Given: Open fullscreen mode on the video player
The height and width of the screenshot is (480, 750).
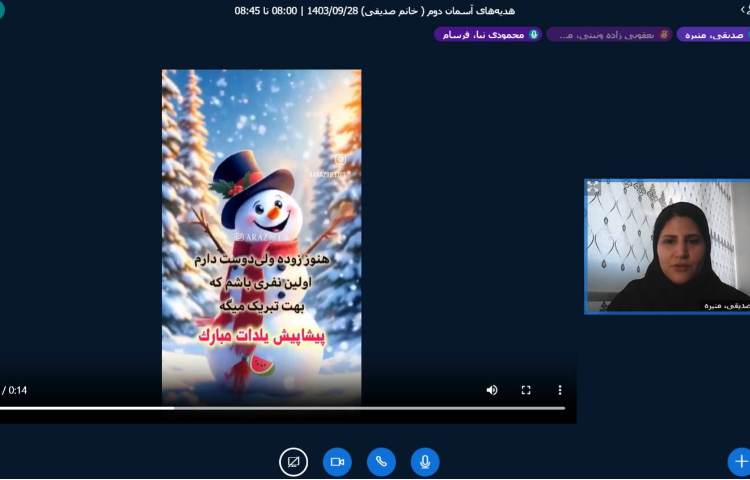Looking at the screenshot, I should pos(526,390).
